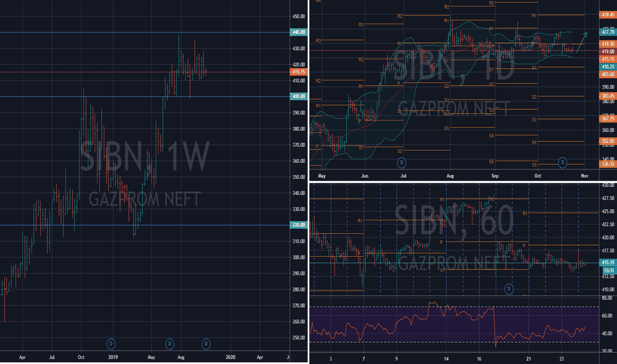Screen dimensions: 617x364
Task: Click the 80.00 value on RSI axis
Action: [607, 298]
